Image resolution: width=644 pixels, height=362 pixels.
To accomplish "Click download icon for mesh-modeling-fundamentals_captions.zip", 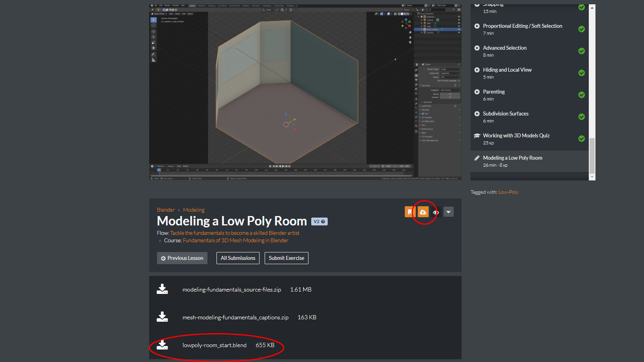I will (162, 317).
